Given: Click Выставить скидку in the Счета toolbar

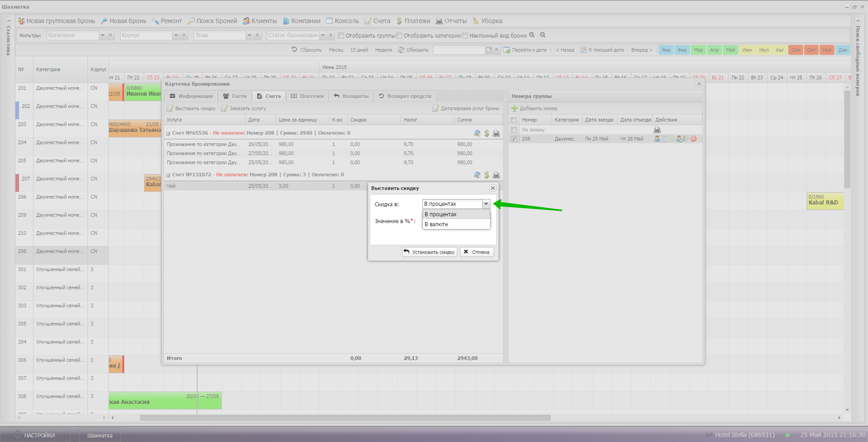Looking at the screenshot, I should click(x=191, y=108).
